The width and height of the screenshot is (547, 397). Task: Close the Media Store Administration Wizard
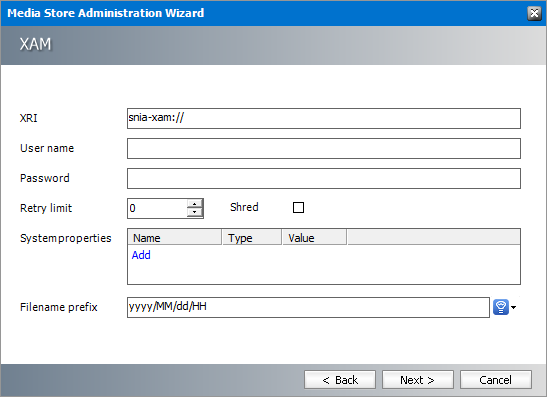tap(534, 13)
